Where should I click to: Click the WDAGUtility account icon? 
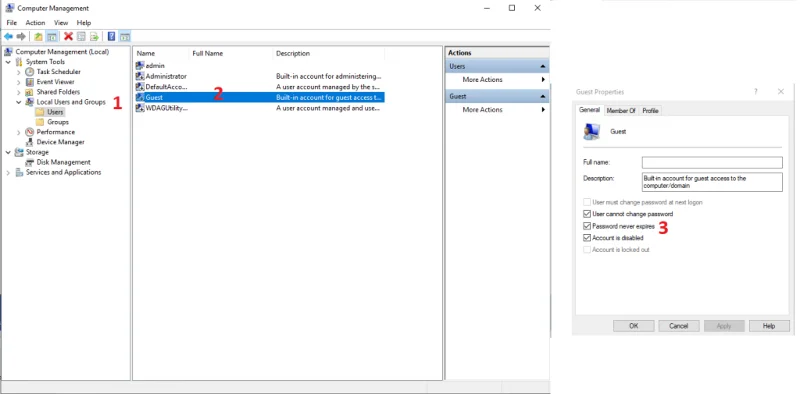pyautogui.click(x=140, y=108)
